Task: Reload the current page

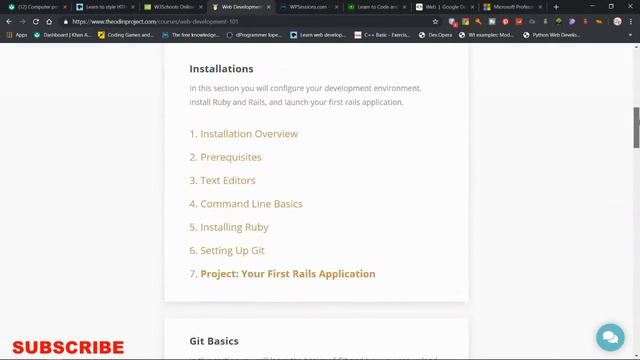Action: [x=36, y=22]
